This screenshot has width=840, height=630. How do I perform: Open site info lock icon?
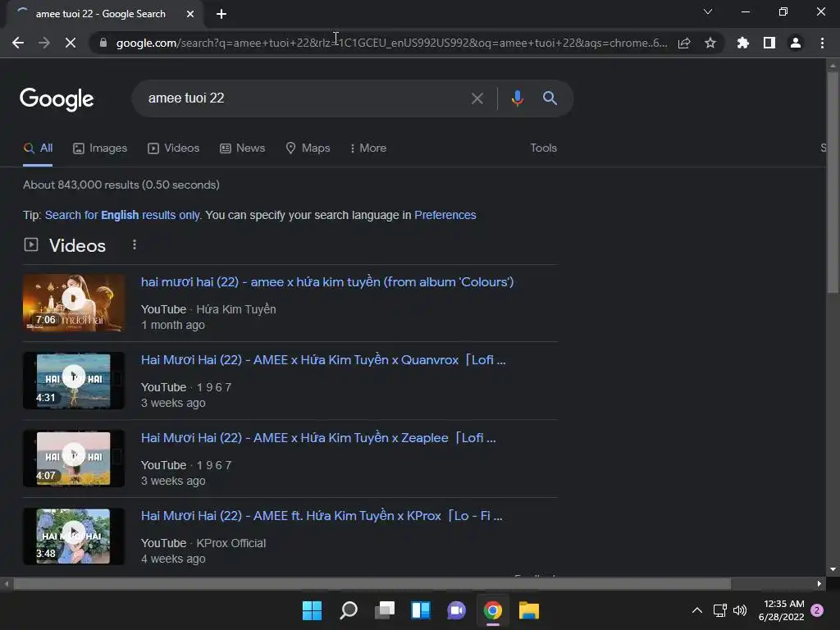coord(103,43)
